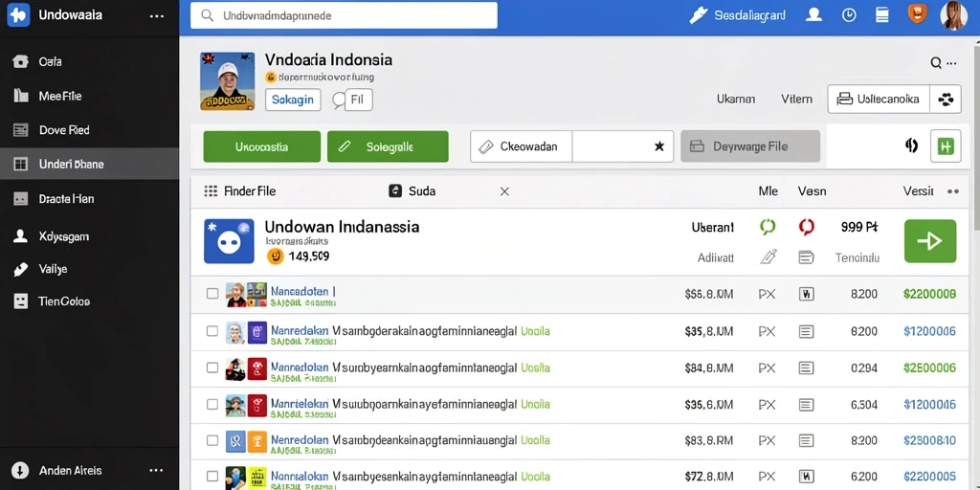Go to Dove Ried in sidebar
This screenshot has height=490, width=980.
pos(64,130)
